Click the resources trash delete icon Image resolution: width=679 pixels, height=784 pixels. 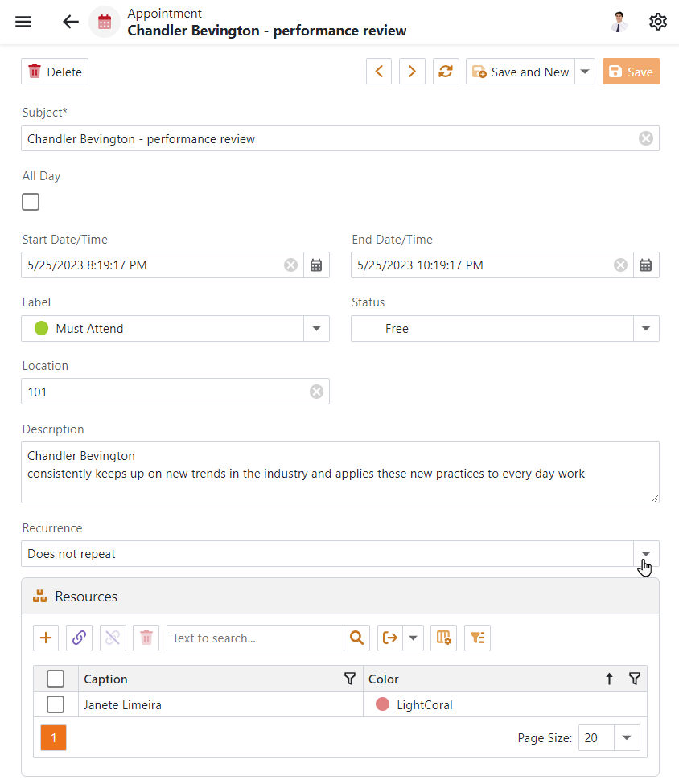146,638
